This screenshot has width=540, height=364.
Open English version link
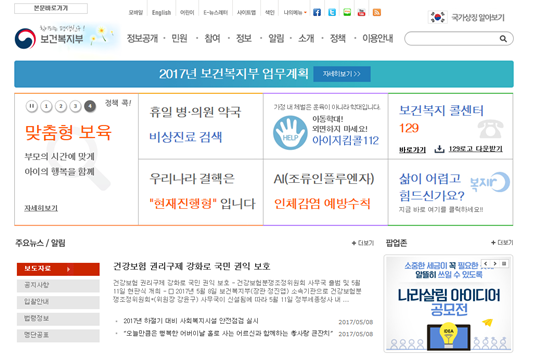coord(161,13)
